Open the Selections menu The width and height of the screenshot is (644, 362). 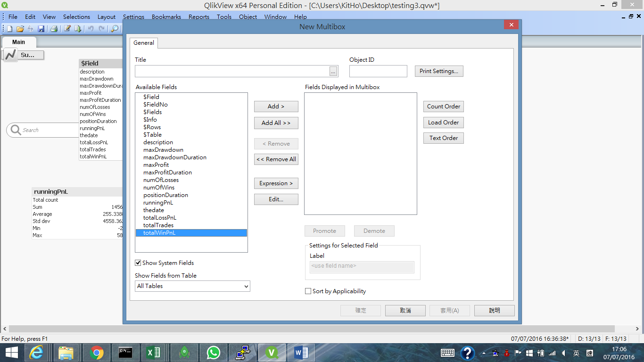click(x=76, y=16)
